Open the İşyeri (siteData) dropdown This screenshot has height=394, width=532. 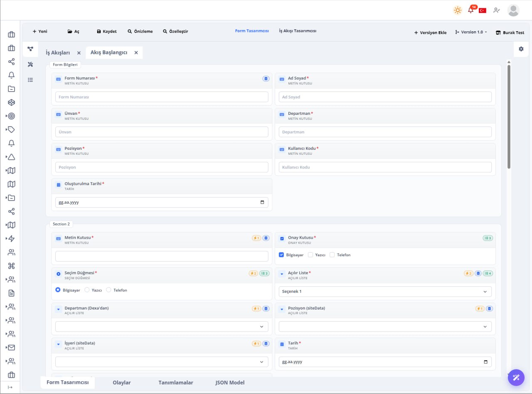pos(162,362)
